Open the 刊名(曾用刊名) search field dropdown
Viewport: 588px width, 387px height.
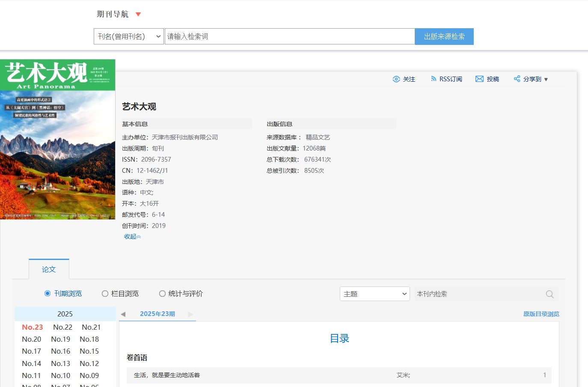pyautogui.click(x=129, y=36)
